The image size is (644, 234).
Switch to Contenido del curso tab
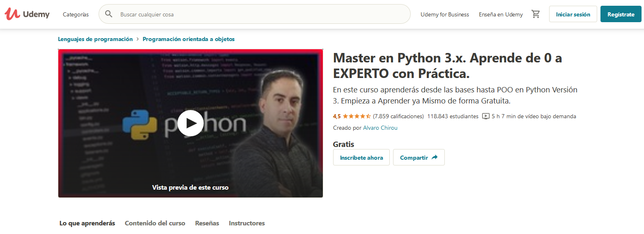point(155,223)
